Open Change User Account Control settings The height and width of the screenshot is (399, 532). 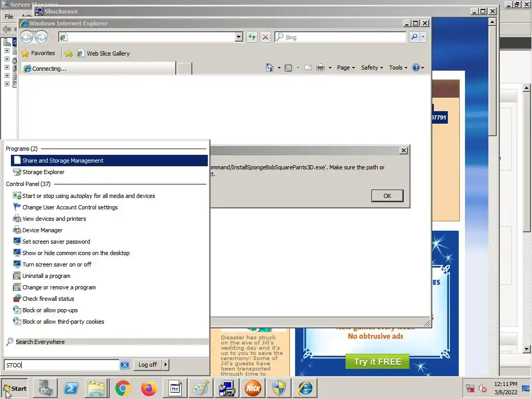109,207
